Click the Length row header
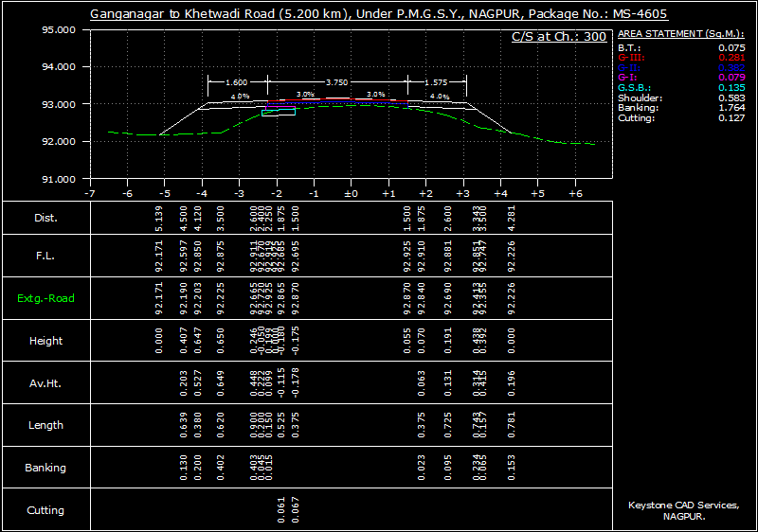 tap(45, 426)
